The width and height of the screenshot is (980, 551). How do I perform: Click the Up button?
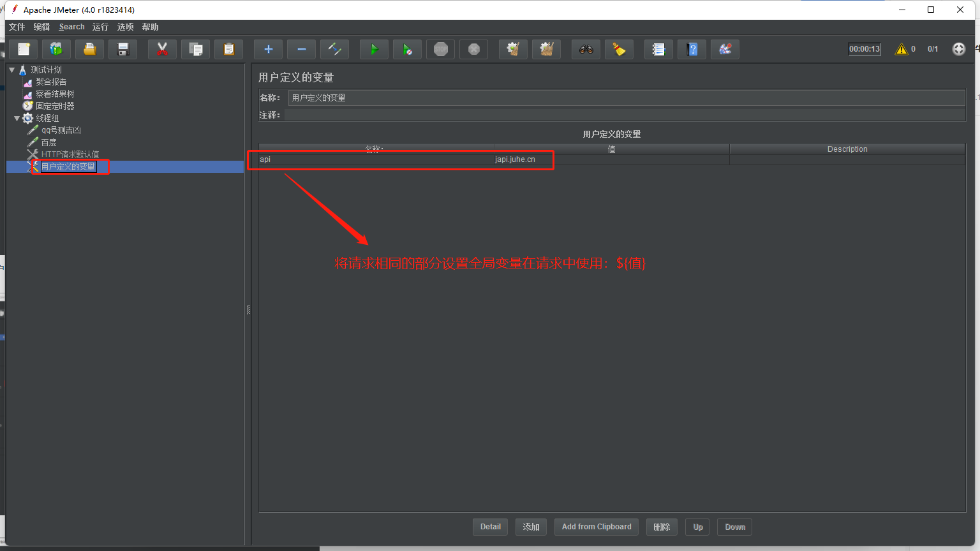click(x=698, y=527)
